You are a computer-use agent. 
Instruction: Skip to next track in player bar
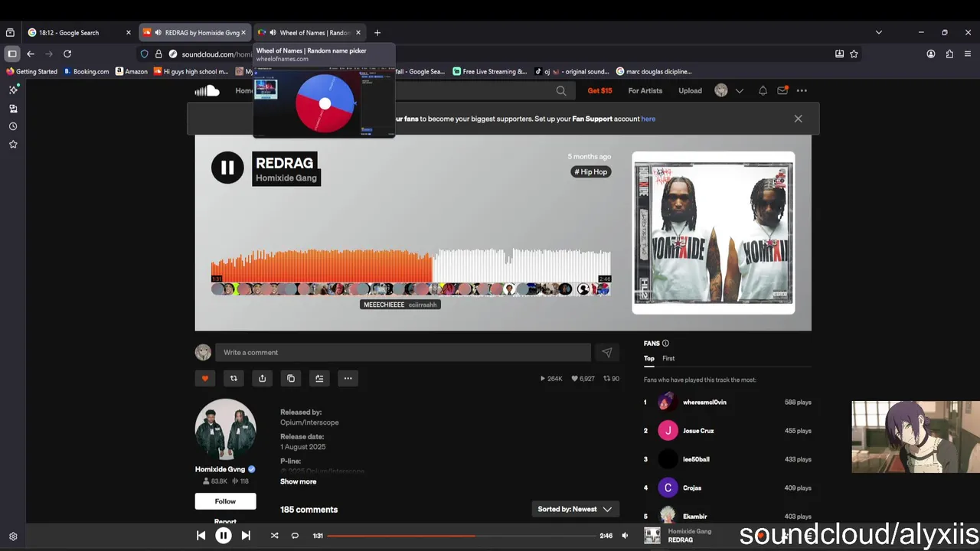click(x=246, y=536)
